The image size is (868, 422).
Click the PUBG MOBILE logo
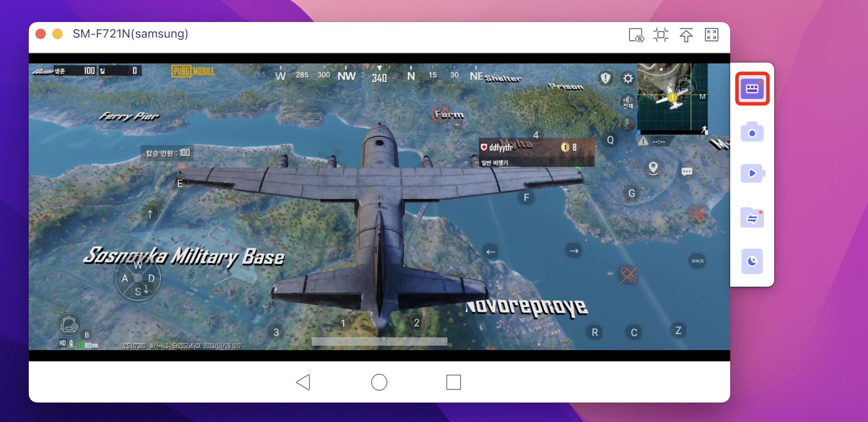pos(193,71)
